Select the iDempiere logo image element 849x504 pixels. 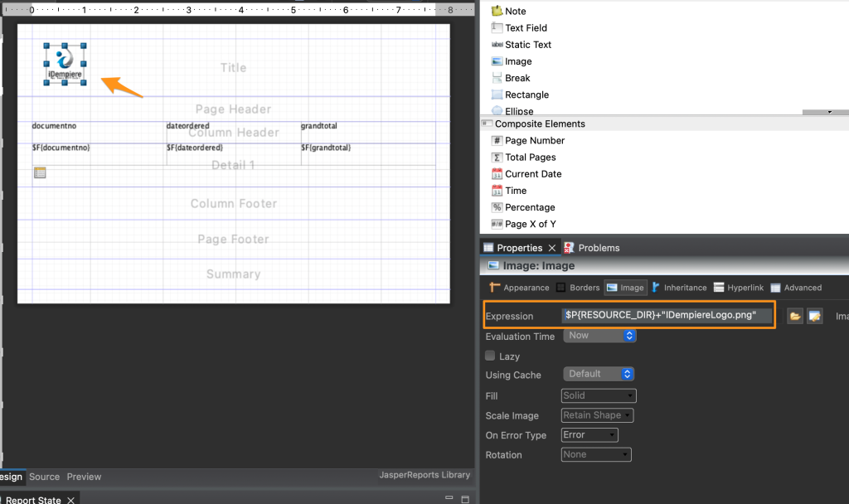click(x=65, y=64)
